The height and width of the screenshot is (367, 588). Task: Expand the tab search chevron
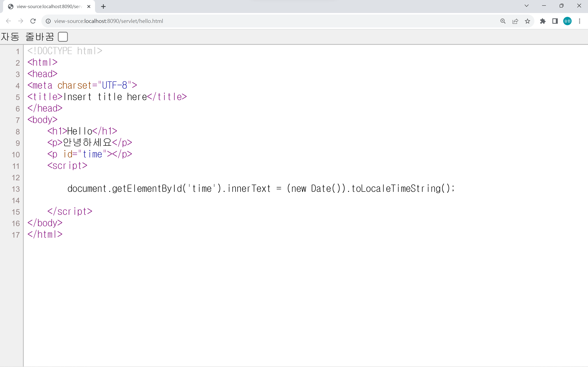click(527, 6)
